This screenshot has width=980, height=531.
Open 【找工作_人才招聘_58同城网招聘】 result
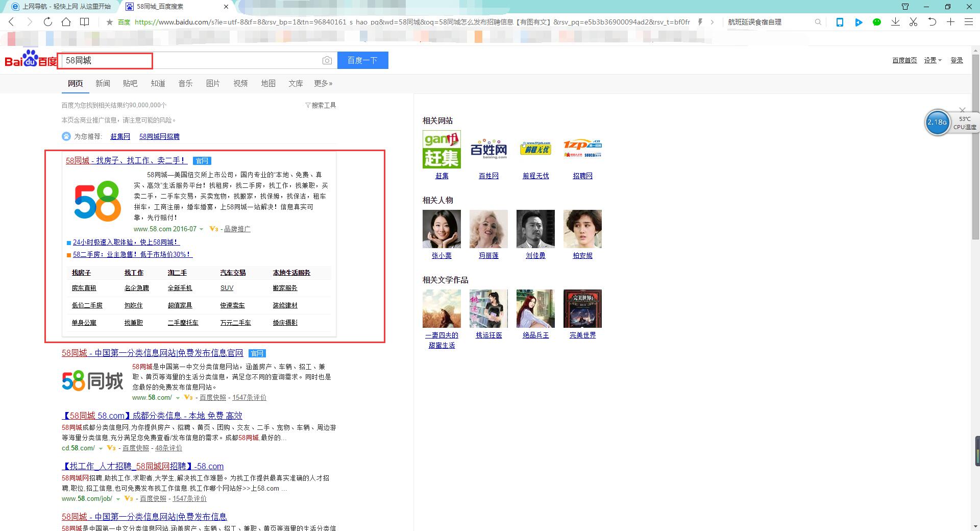coord(142,466)
